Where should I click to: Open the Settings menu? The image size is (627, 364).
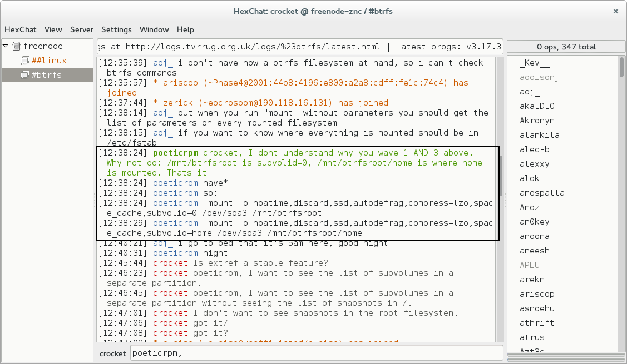pyautogui.click(x=116, y=29)
